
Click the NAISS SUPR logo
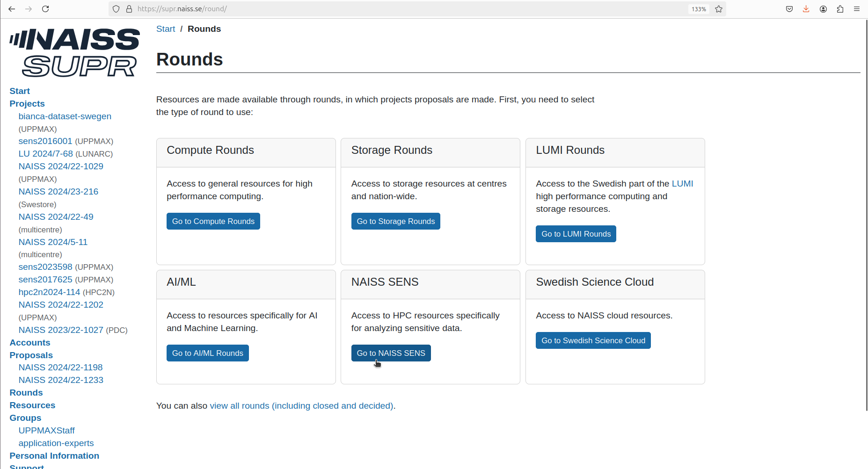[74, 52]
